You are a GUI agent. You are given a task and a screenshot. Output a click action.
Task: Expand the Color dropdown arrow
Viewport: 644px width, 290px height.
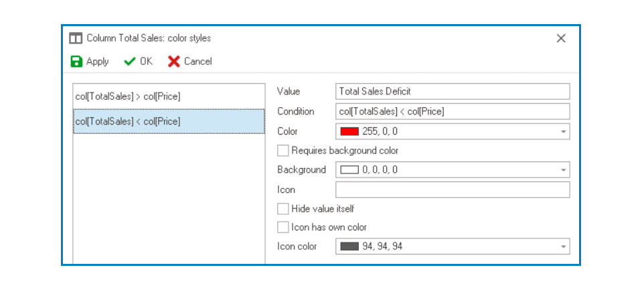click(x=564, y=132)
